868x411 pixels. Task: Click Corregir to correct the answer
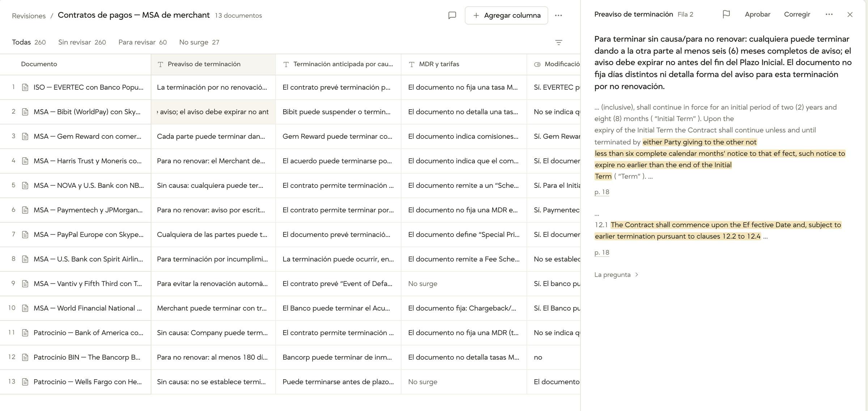797,14
